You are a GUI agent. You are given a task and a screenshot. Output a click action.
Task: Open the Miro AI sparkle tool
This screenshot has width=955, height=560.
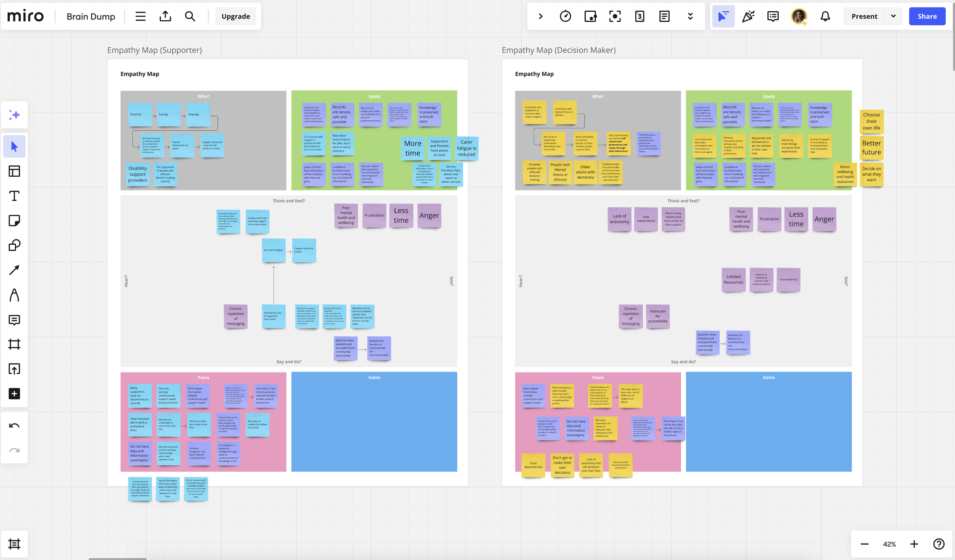tap(15, 115)
